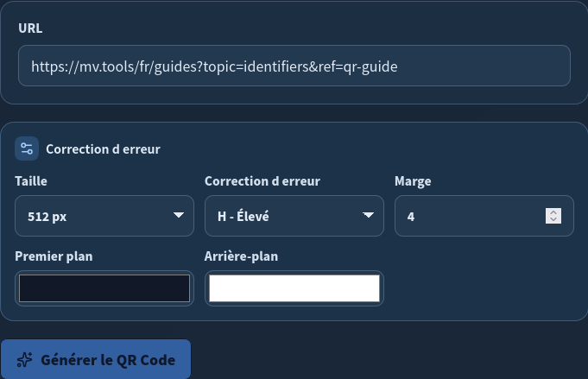Click the Correction d erreur section heading

[x=103, y=148]
